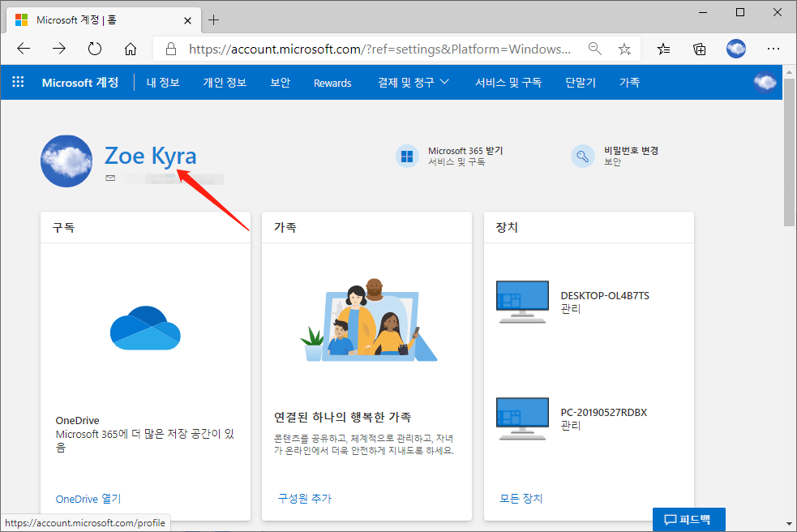Click the large cloud profile picture
Viewport: 797px width, 532px height.
pos(66,161)
